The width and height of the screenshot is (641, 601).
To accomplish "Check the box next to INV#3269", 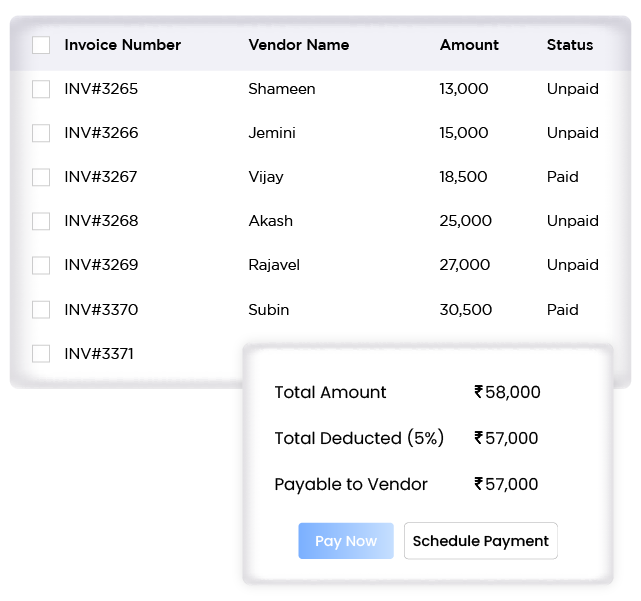I will (x=41, y=265).
